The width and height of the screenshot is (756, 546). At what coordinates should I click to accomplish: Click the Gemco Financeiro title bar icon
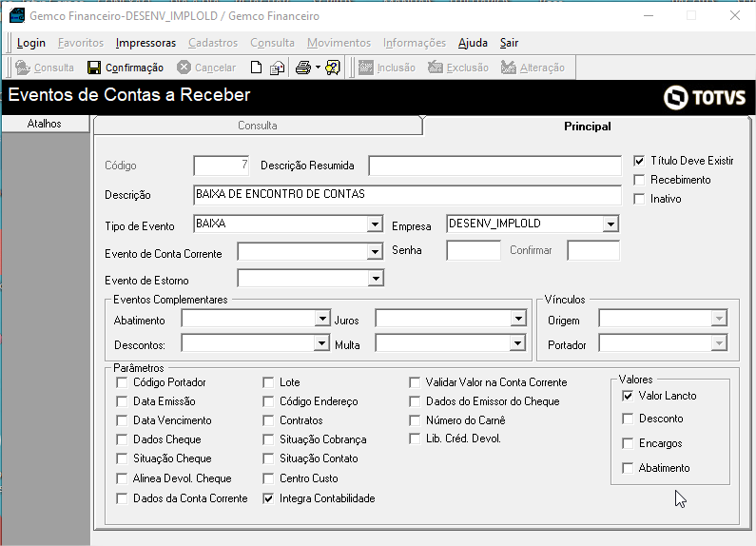[17, 15]
